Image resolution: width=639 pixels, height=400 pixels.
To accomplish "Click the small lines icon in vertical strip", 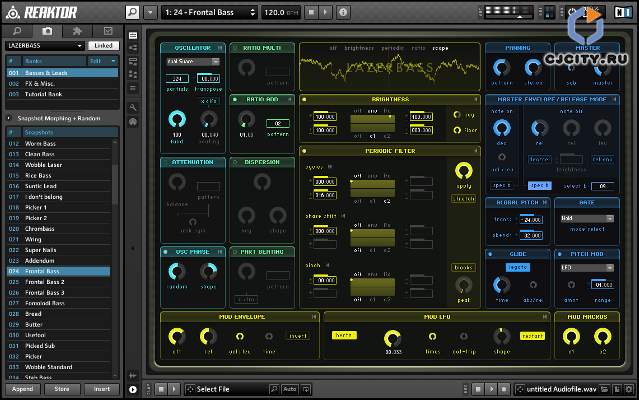I will coord(133,88).
